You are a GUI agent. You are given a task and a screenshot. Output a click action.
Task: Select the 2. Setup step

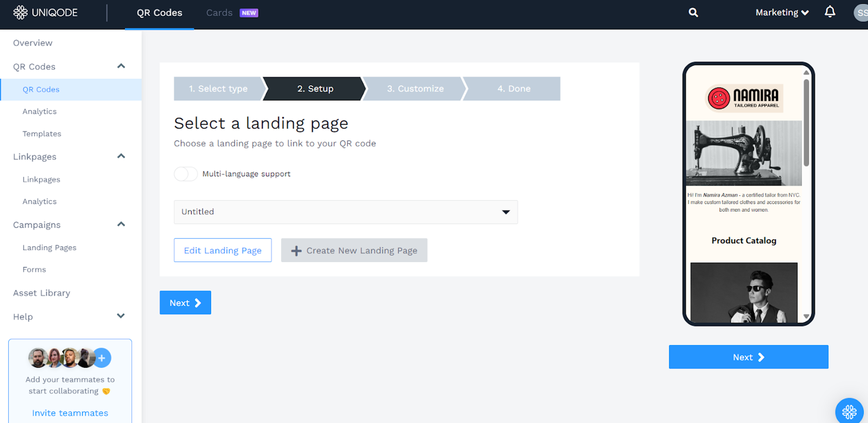pyautogui.click(x=315, y=89)
